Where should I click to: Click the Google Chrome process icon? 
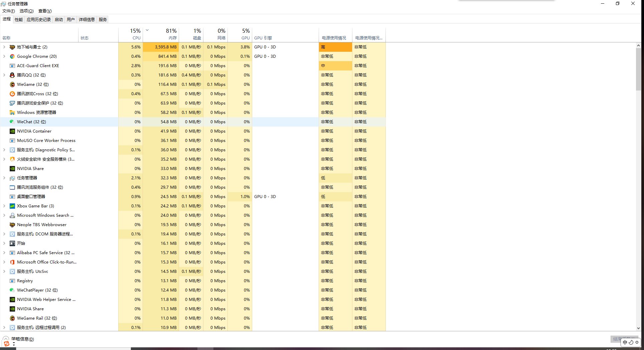point(12,56)
